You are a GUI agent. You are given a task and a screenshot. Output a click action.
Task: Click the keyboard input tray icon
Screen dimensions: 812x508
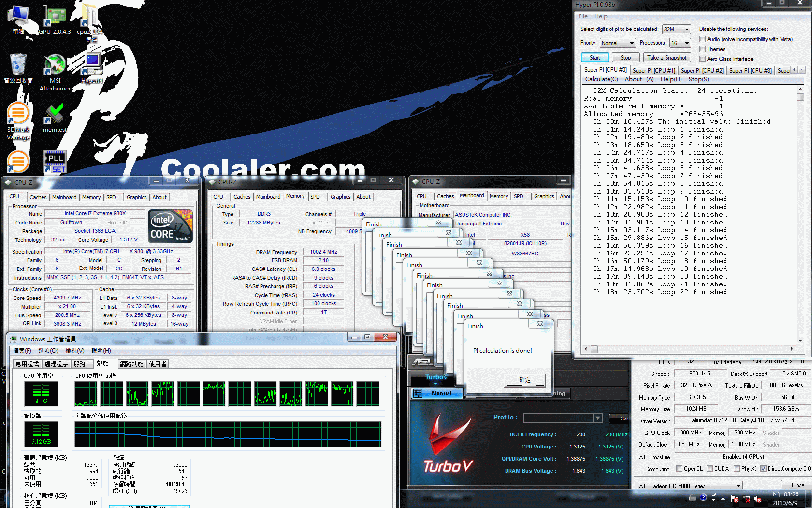693,498
